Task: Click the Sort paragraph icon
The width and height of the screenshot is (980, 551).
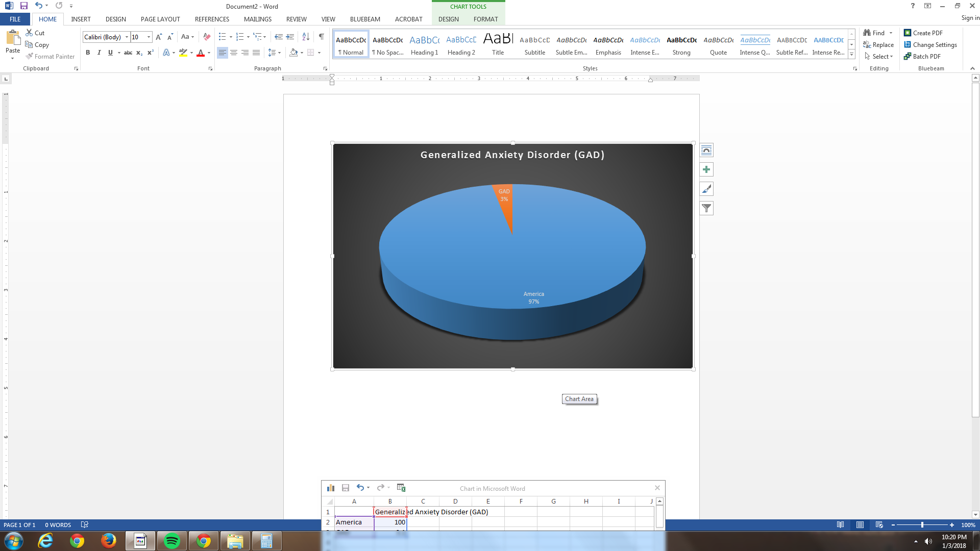Action: pyautogui.click(x=306, y=37)
